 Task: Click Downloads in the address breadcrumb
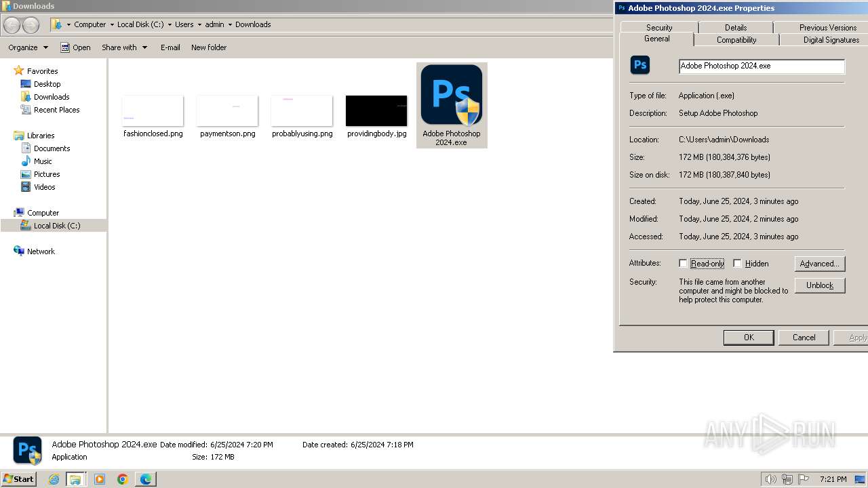pyautogui.click(x=253, y=24)
